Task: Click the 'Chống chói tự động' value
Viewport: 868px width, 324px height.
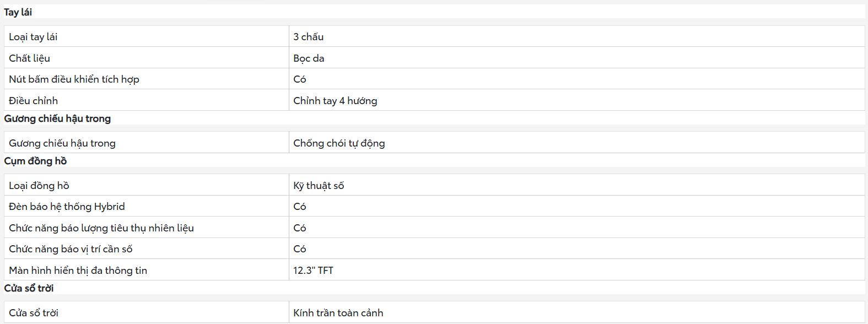Action: [x=339, y=143]
